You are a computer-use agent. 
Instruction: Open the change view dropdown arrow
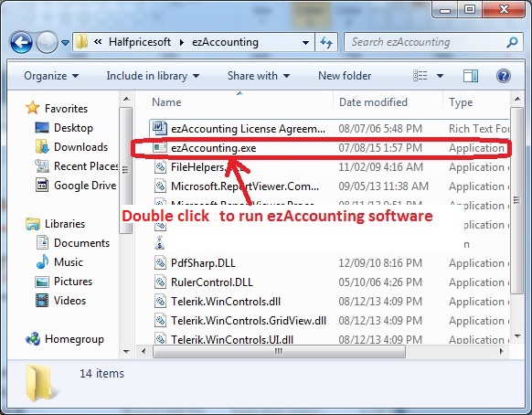click(x=440, y=76)
